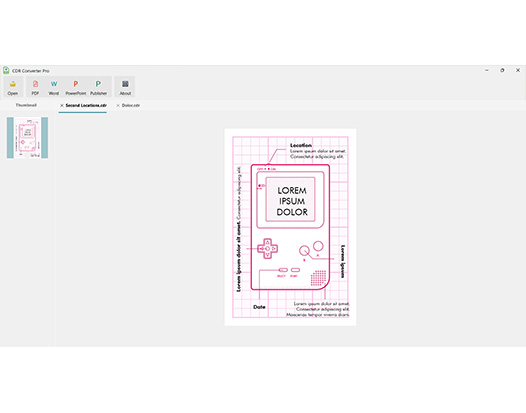Click the CDR Converter Pro app logo
This screenshot has height=413, width=526.
[6, 70]
